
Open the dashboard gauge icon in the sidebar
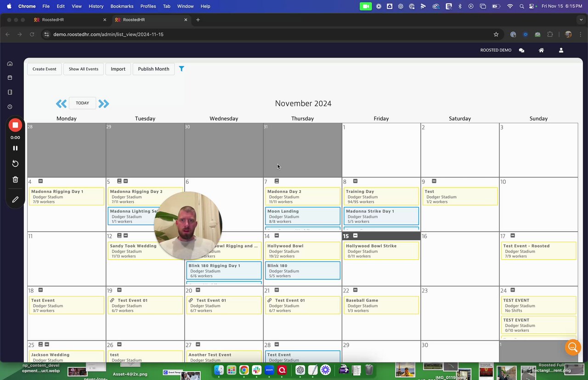click(x=10, y=64)
